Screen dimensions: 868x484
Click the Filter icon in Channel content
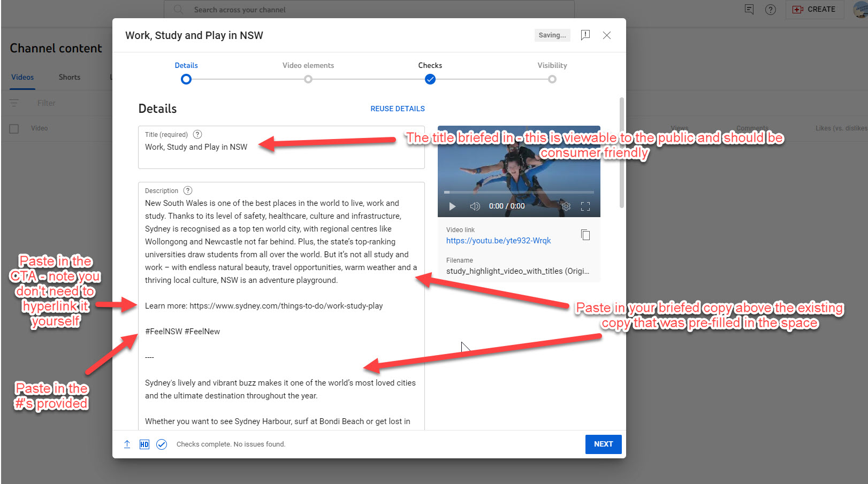tap(14, 103)
